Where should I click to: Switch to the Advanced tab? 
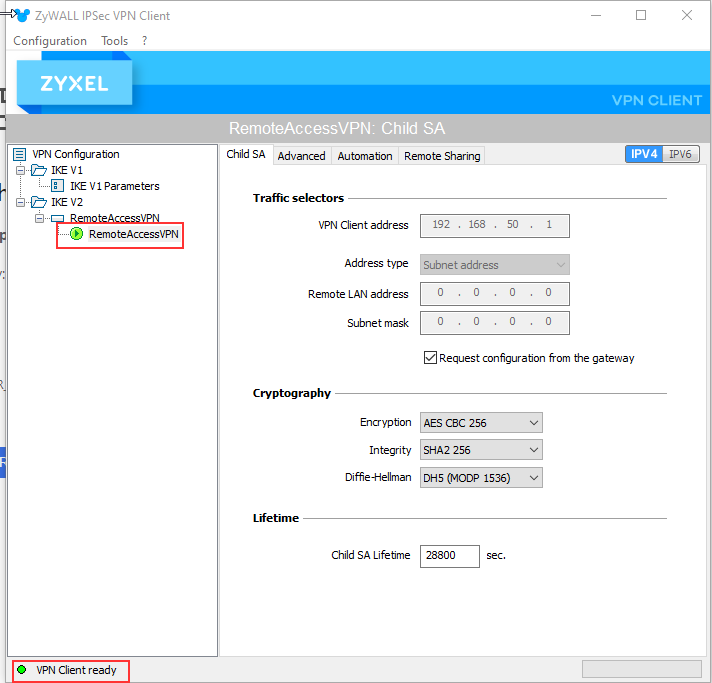301,156
